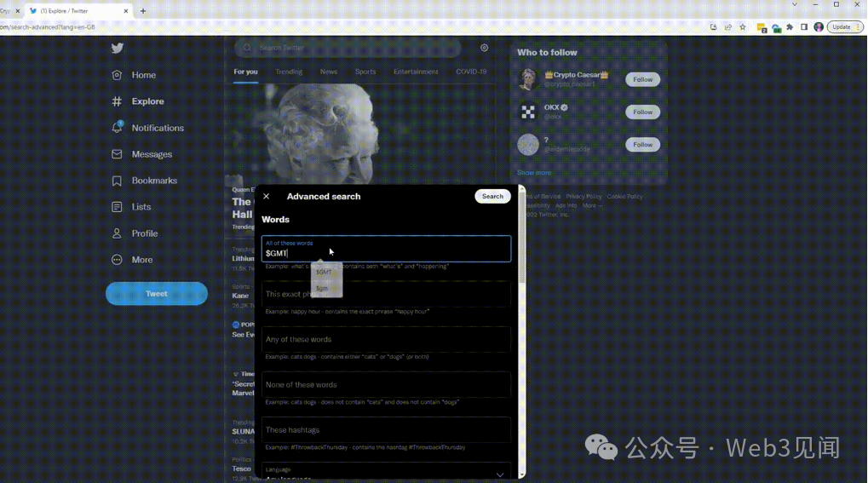Open the Chrome profile avatar
Image resolution: width=868 pixels, height=483 pixels.
tap(819, 26)
